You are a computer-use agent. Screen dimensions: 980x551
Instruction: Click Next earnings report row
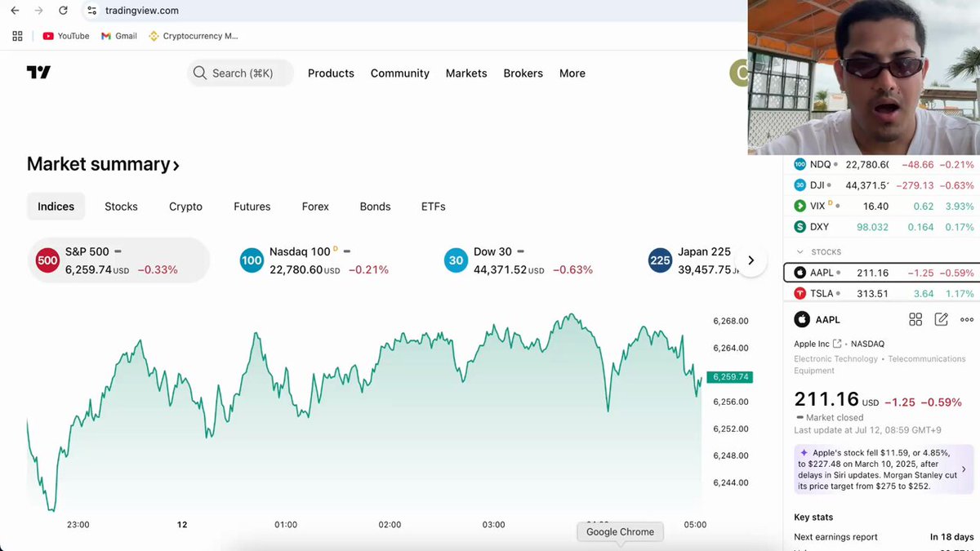point(884,537)
